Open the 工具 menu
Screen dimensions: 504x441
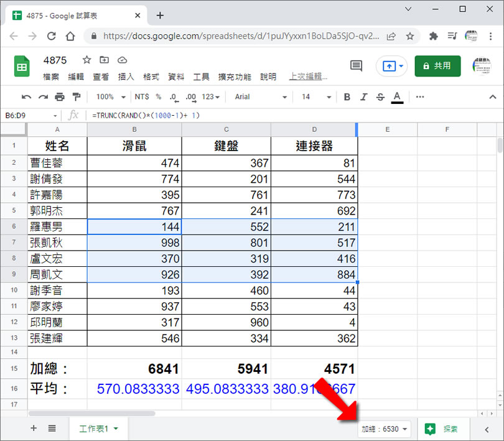tap(201, 77)
